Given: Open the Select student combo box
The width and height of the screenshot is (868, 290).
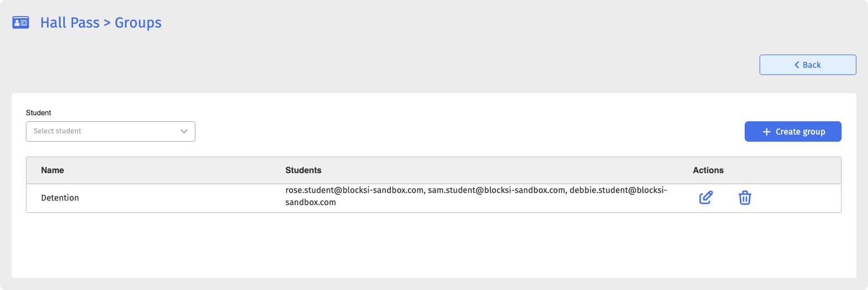Looking at the screenshot, I should (111, 131).
